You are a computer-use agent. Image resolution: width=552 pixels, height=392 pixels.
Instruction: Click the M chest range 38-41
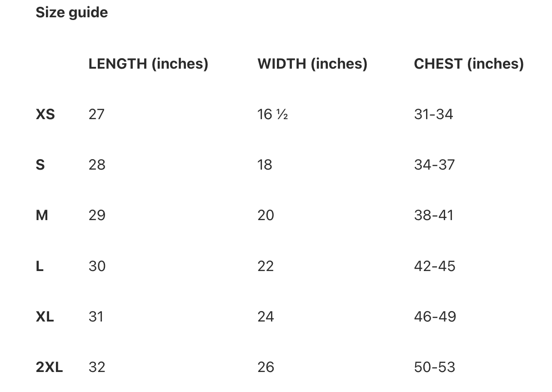point(434,215)
